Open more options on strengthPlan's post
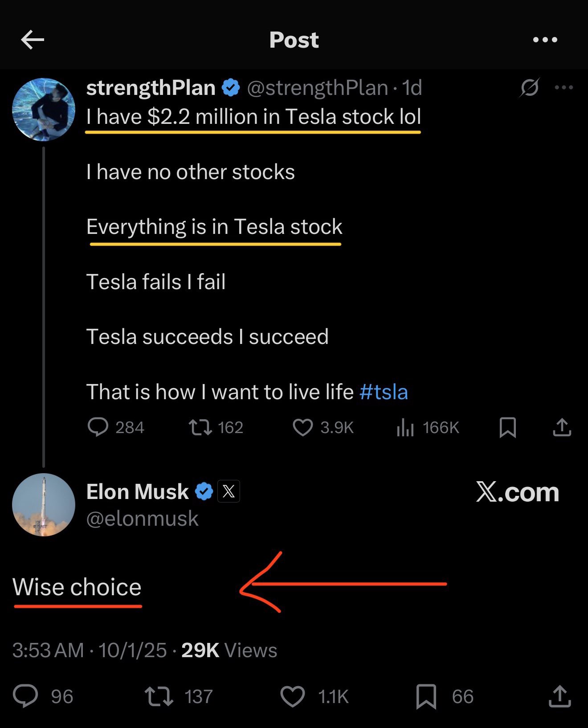This screenshot has width=588, height=728. click(564, 87)
